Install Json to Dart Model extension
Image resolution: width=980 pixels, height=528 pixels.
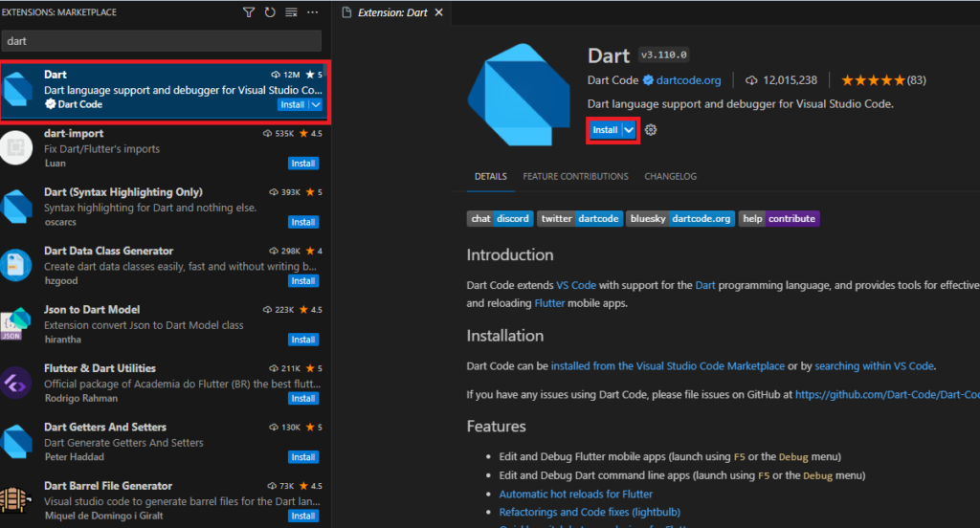(303, 340)
